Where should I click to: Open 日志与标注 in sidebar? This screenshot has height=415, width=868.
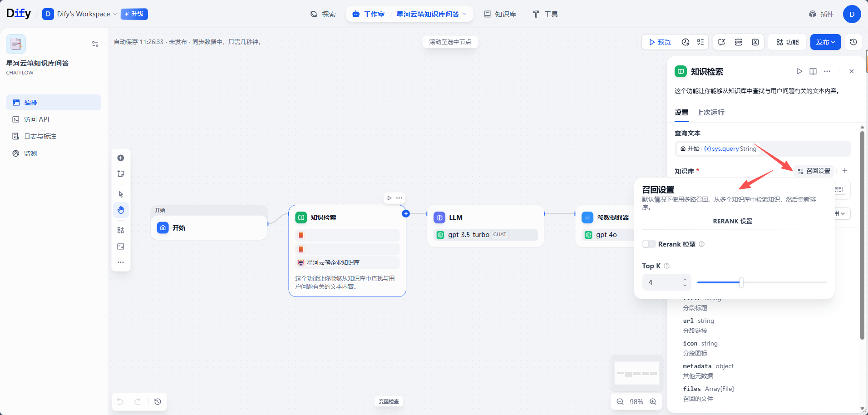(x=54, y=136)
